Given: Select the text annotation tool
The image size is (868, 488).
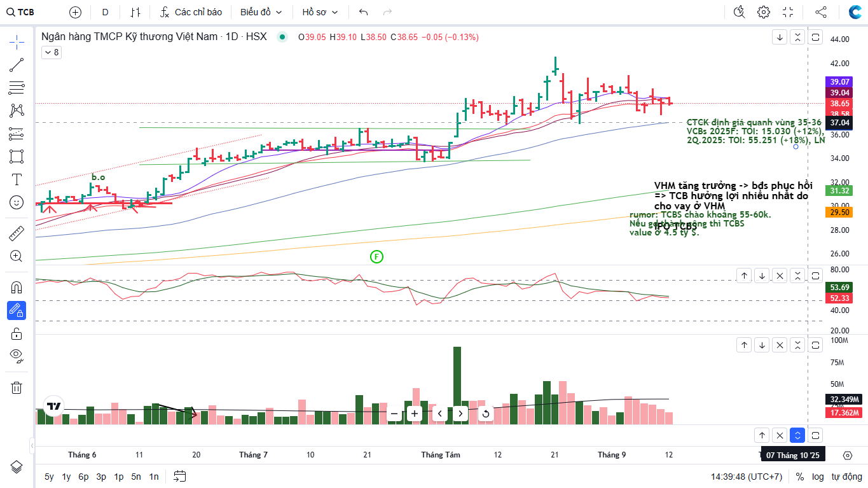Looking at the screenshot, I should 17,179.
